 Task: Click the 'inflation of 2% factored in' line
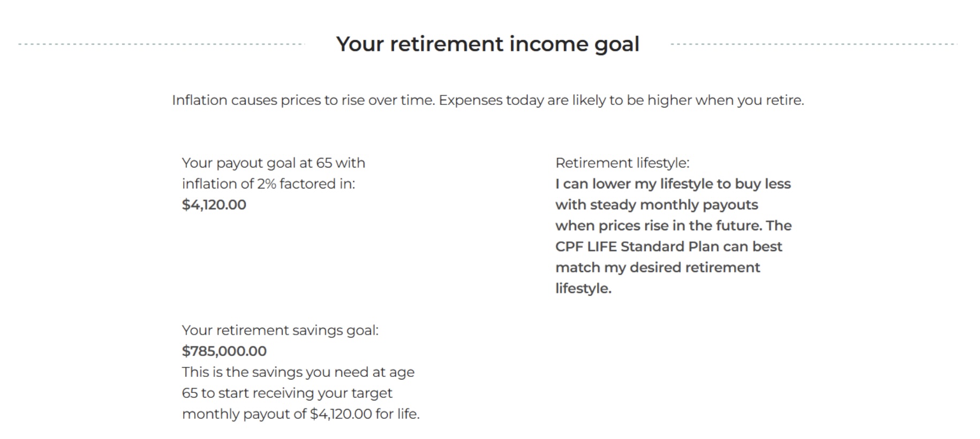point(268,184)
